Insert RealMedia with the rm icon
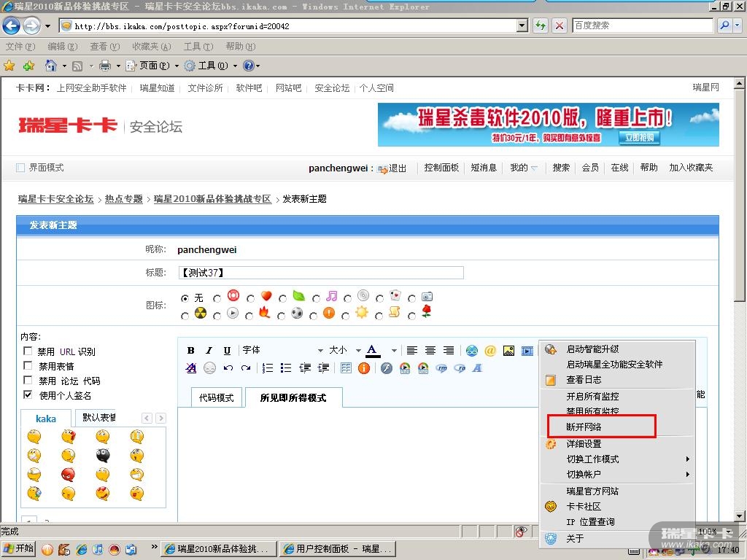The image size is (747, 560). point(441,368)
